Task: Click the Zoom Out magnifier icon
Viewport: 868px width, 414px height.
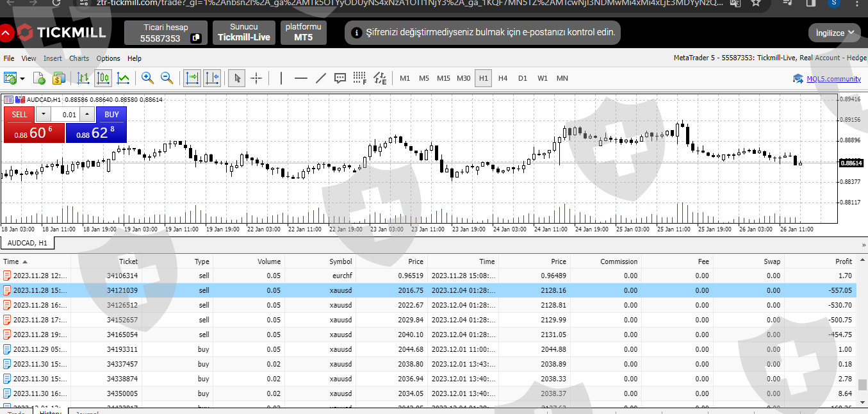Action: [x=167, y=78]
